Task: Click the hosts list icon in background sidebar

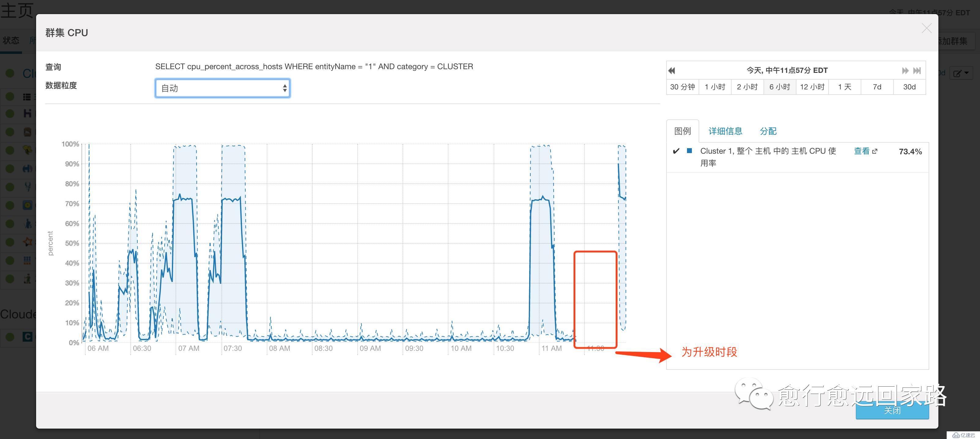Action: pyautogui.click(x=27, y=97)
